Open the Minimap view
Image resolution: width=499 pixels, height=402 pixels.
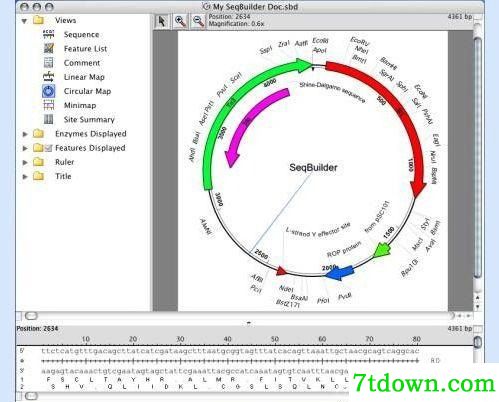click(x=80, y=105)
